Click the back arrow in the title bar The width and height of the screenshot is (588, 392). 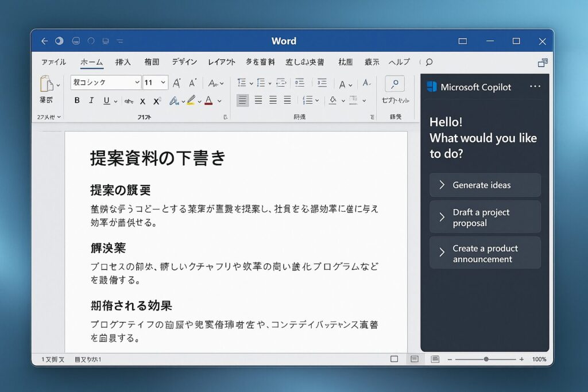coord(45,41)
